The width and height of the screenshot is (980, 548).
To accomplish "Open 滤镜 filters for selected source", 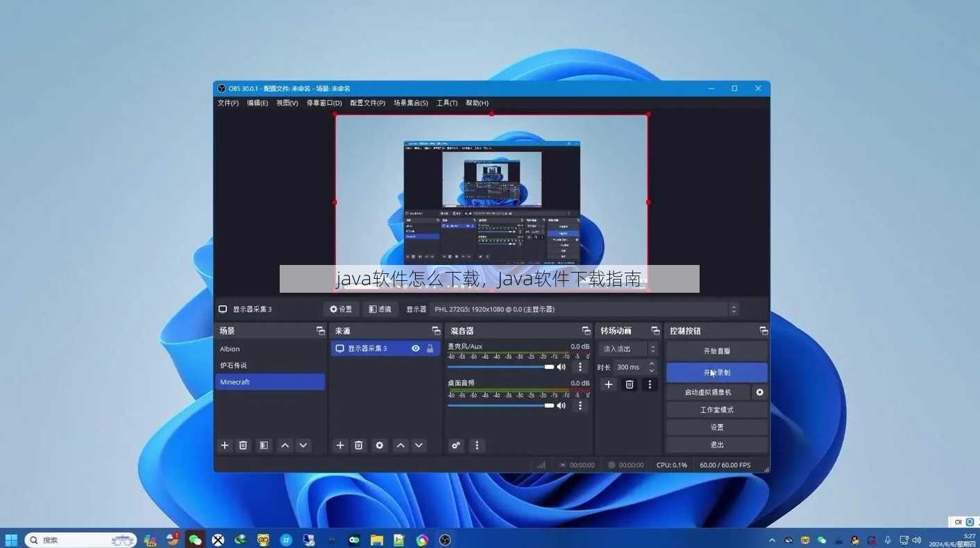I will point(380,309).
